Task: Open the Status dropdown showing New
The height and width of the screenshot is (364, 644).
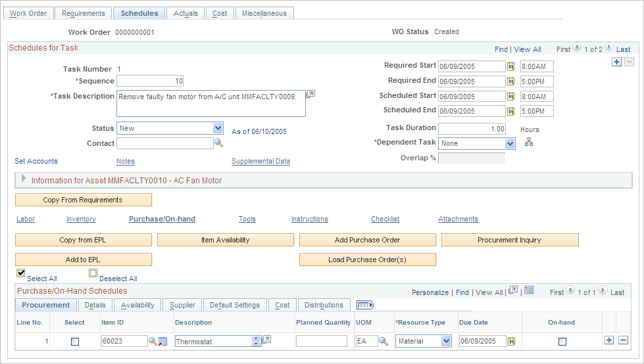Action: tap(218, 128)
